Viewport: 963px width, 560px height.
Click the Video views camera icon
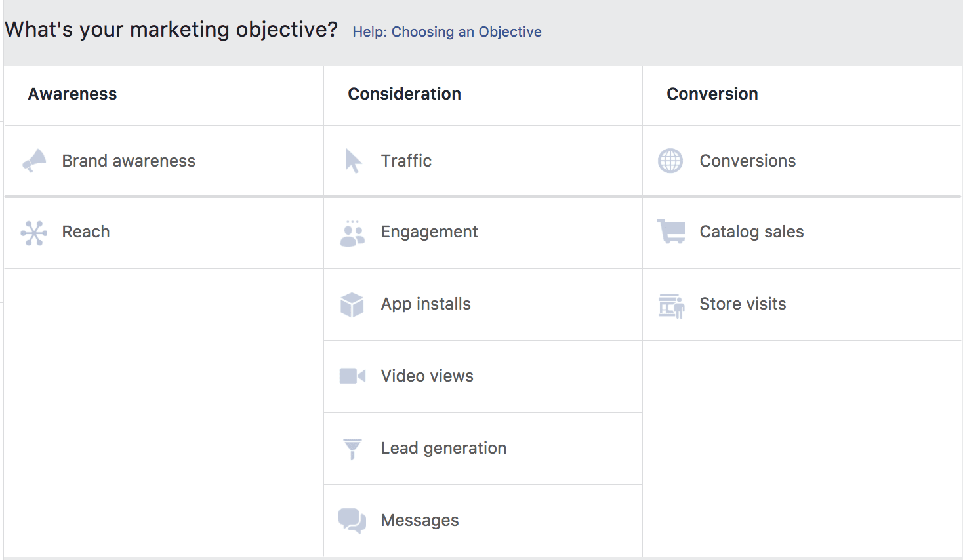point(352,376)
